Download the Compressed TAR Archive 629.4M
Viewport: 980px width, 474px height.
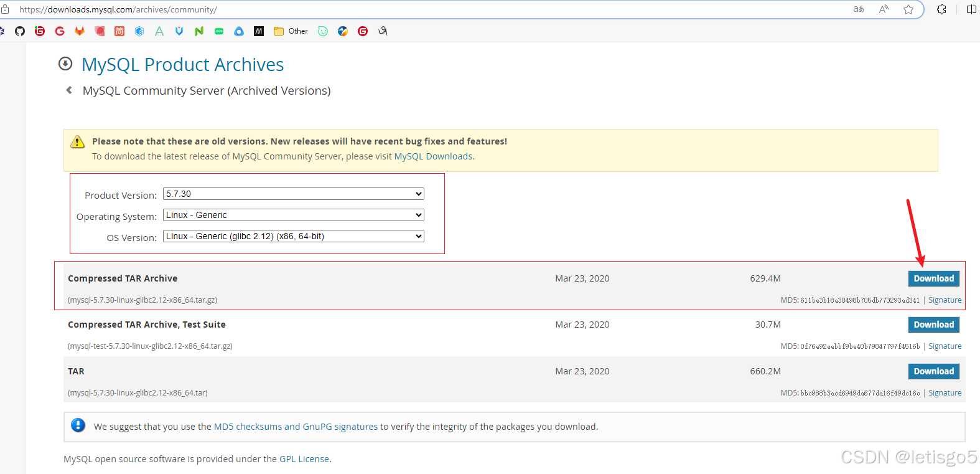pos(933,278)
